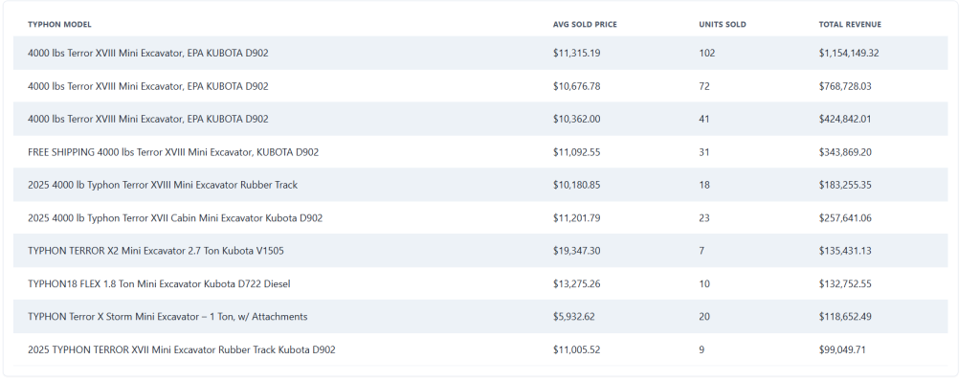Click the 102 units sold cell
980x382 pixels.
[706, 54]
